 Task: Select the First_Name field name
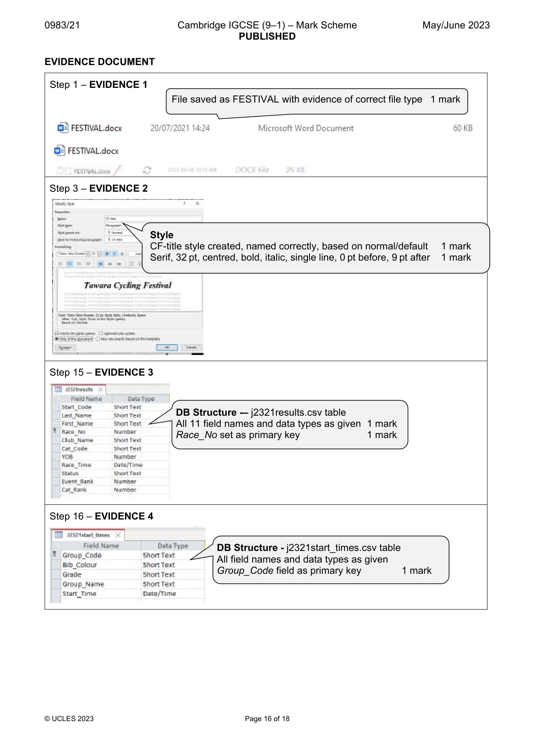(77, 423)
